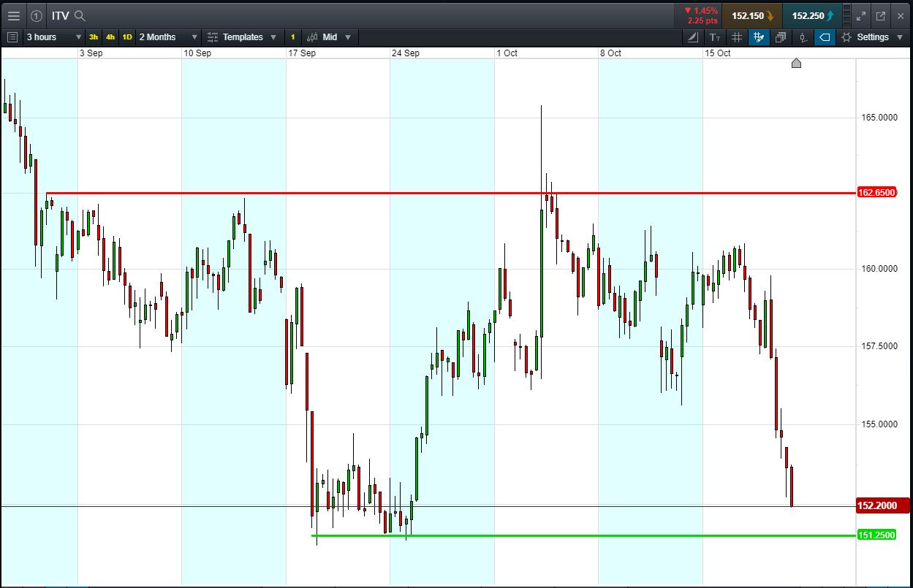The height and width of the screenshot is (588, 913).
Task: Click the price ladder depth icon
Action: [846, 15]
